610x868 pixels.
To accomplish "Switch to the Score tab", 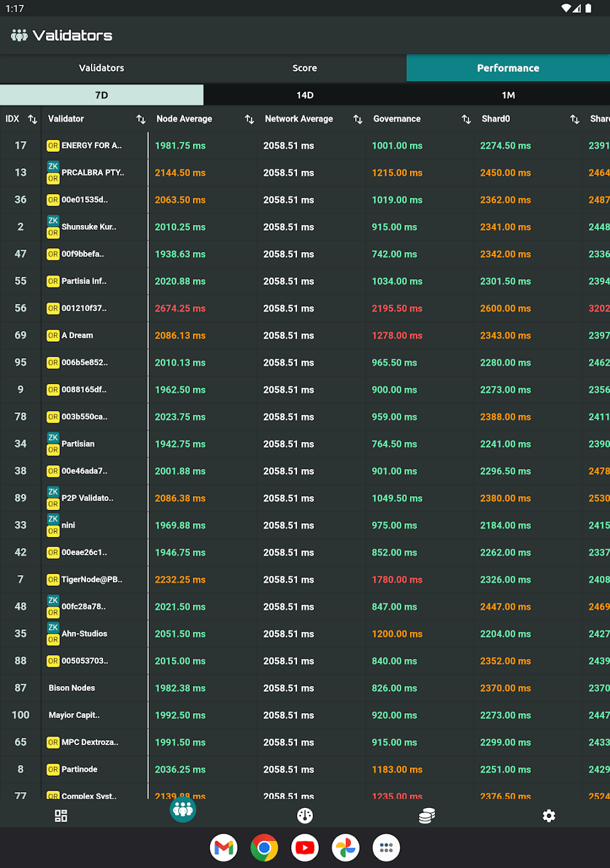I will (304, 68).
